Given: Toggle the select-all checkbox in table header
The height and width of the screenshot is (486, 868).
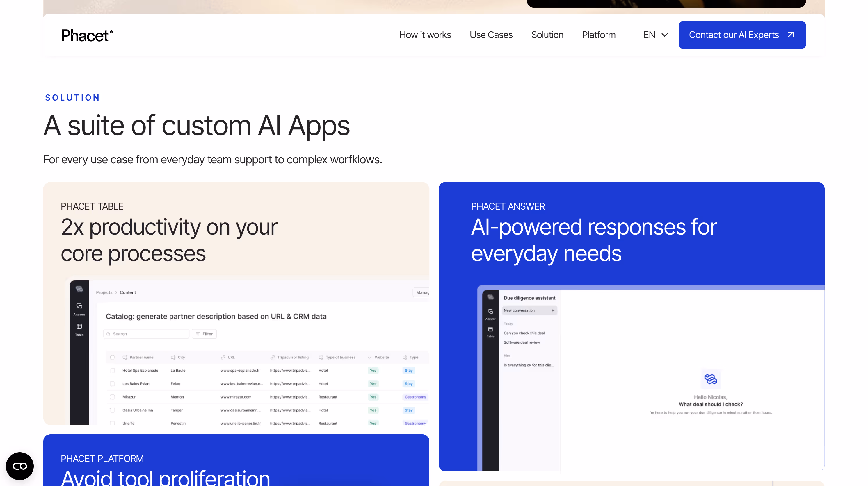Looking at the screenshot, I should (112, 357).
